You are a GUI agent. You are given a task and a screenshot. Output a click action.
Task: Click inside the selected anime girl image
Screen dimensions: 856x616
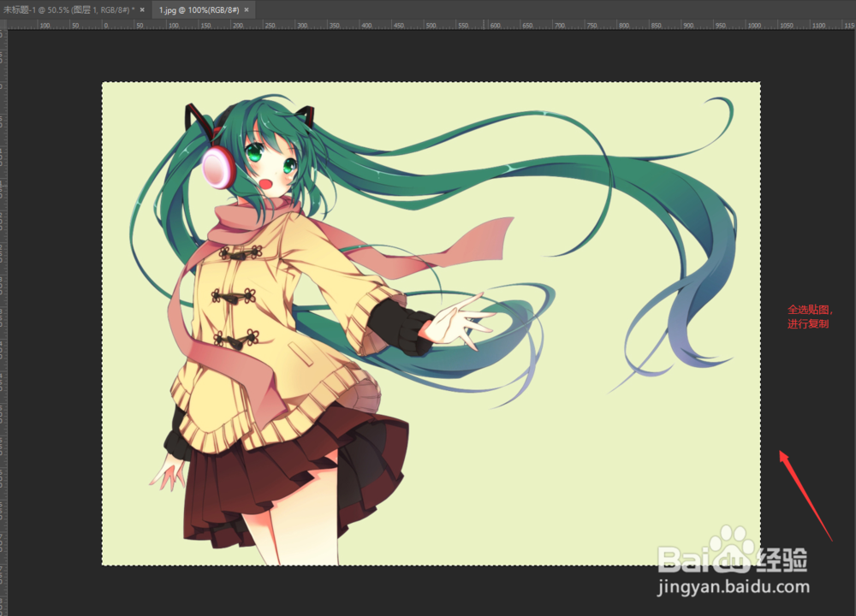(x=431, y=323)
